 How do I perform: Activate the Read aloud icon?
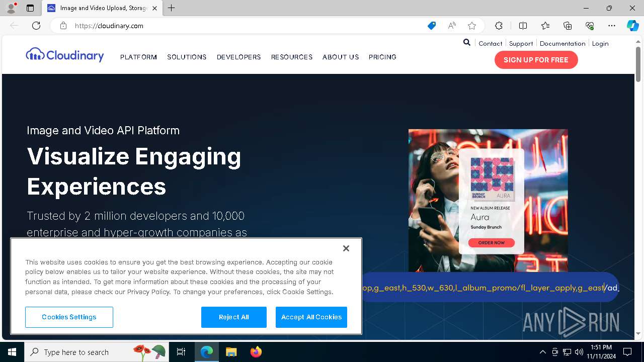(452, 26)
